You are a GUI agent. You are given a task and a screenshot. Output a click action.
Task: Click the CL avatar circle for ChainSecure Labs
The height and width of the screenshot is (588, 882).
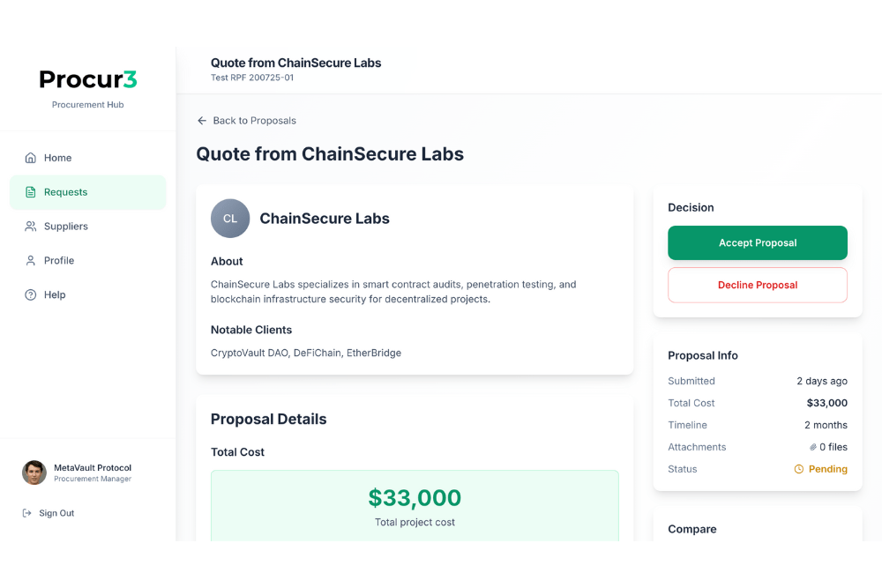pyautogui.click(x=230, y=219)
